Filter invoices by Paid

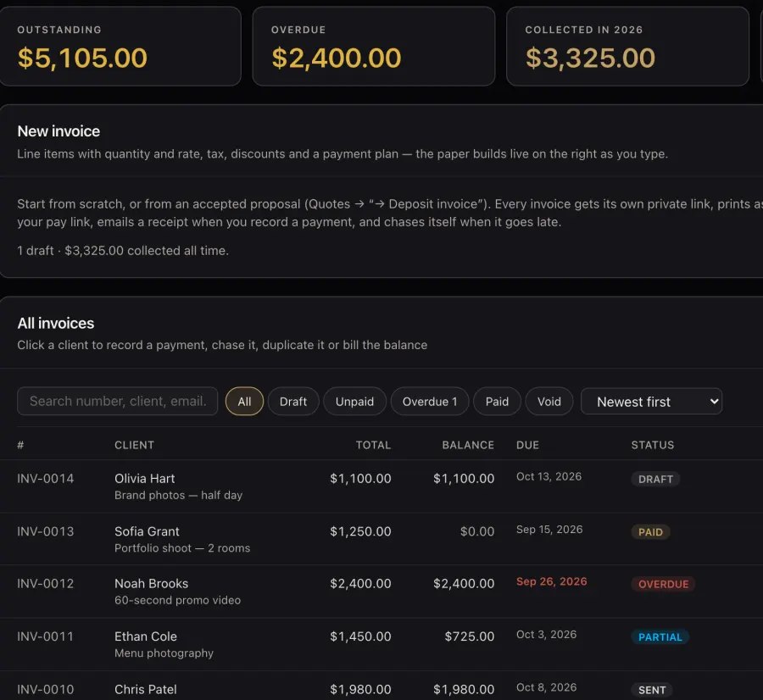pos(497,402)
